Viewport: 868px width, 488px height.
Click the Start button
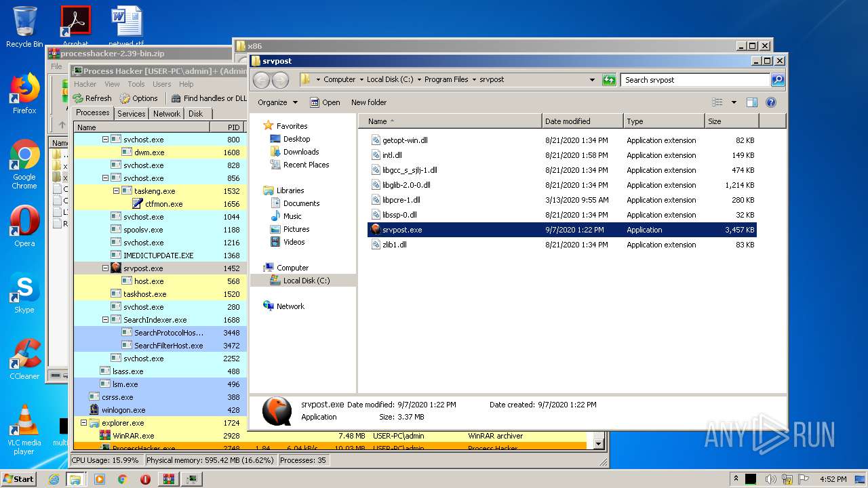click(x=19, y=479)
